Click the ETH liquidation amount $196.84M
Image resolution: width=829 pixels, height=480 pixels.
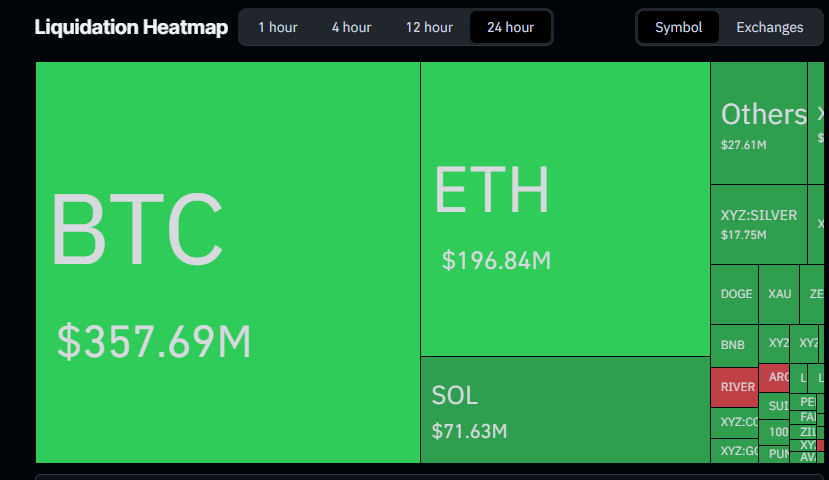[496, 261]
